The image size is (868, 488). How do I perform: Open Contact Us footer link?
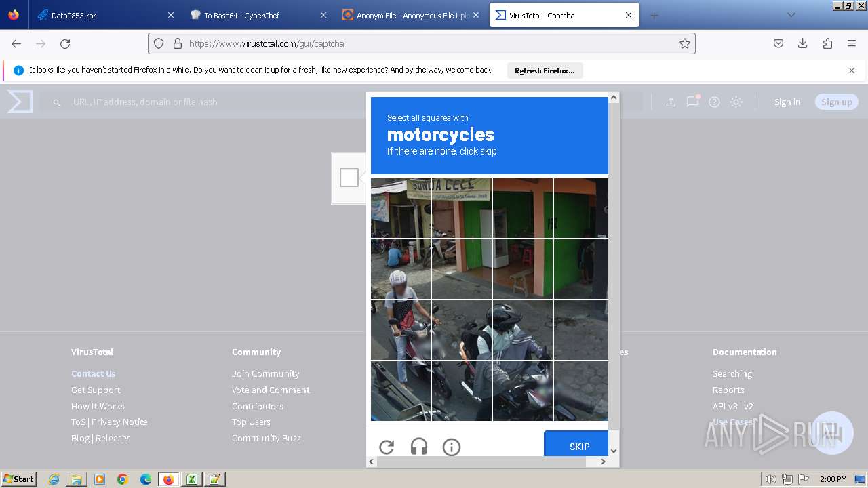click(93, 373)
